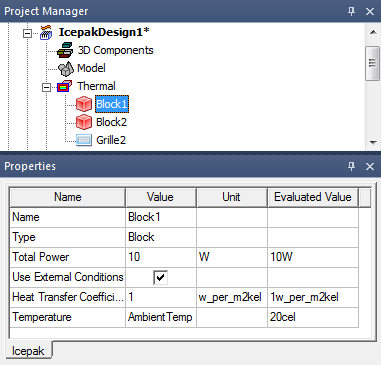Collapse the Thermal tree node
381x365 pixels.
click(x=46, y=87)
